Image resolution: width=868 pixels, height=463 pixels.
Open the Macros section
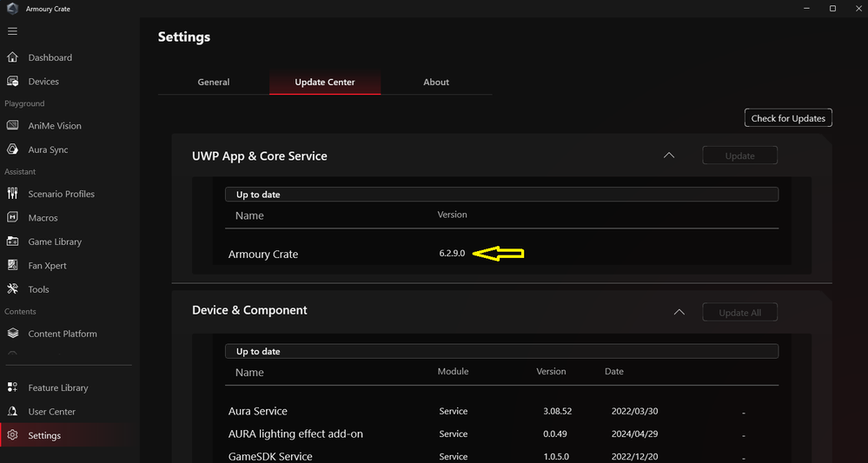pyautogui.click(x=43, y=217)
